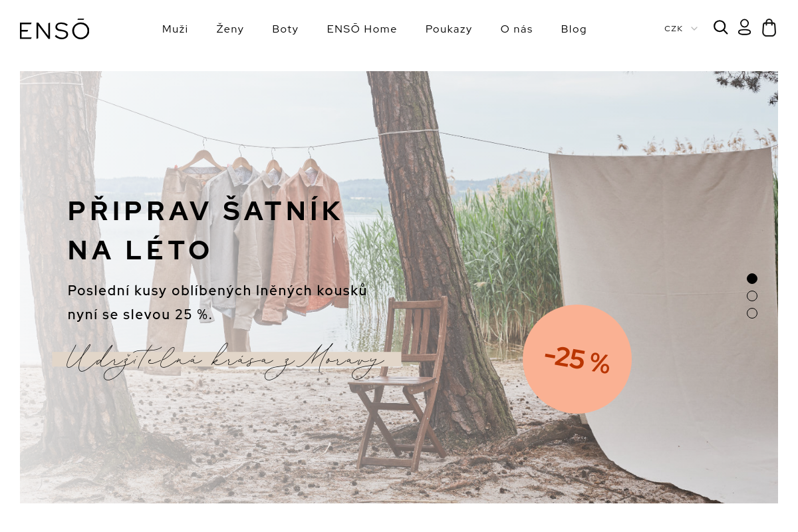This screenshot has width=798, height=532.
Task: Click the Připrav šatník na léto headline
Action: [x=205, y=230]
